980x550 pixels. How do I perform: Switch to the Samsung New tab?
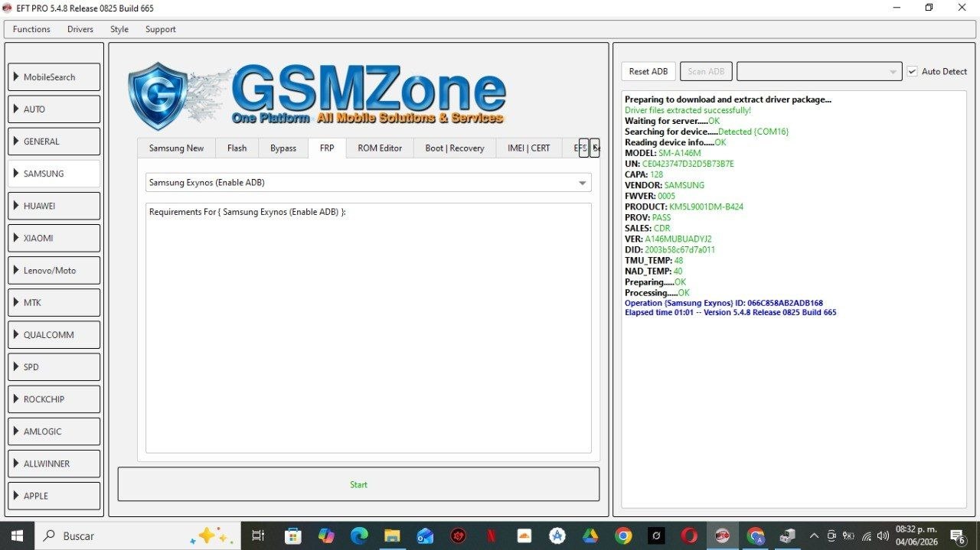[177, 148]
